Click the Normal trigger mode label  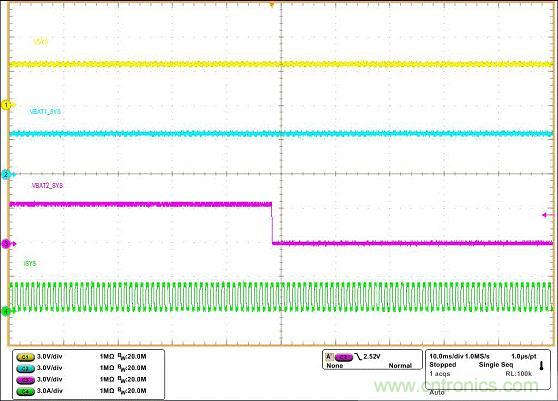tap(400, 366)
